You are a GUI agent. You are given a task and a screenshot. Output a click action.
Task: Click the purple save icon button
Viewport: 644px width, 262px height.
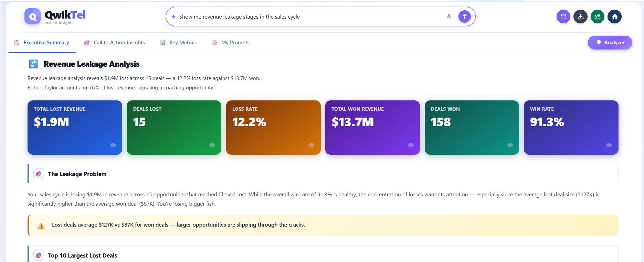tap(563, 17)
